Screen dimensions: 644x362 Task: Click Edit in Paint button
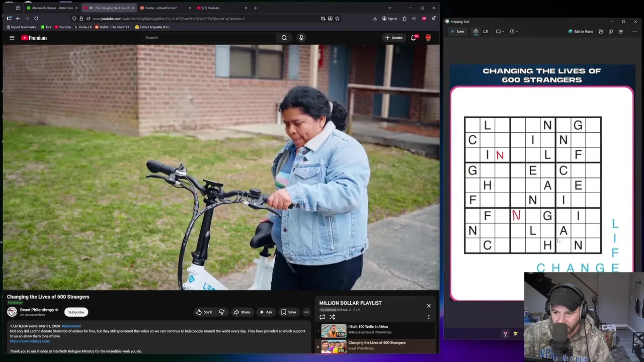[581, 31]
